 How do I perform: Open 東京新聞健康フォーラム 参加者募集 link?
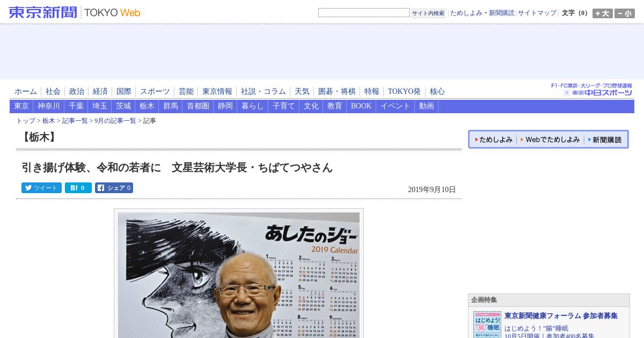(x=561, y=316)
